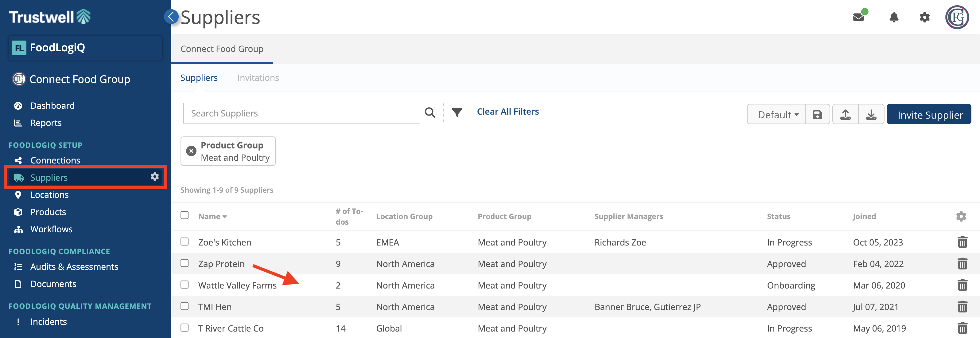Screen dimensions: 980x338
Task: Open the filter funnel icon
Action: (457, 112)
